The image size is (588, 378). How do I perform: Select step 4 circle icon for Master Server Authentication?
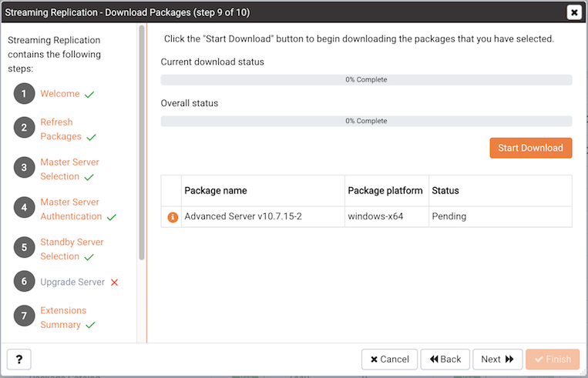(x=25, y=207)
